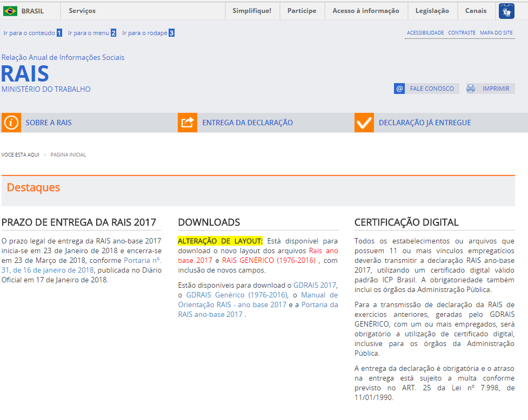The height and width of the screenshot is (420, 528).
Task: Open the ACESSIBILIDADE link
Action: point(425,32)
